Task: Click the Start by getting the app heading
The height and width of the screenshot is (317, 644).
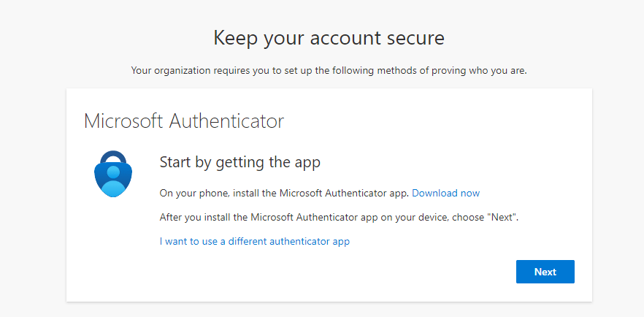Action: pyautogui.click(x=239, y=163)
